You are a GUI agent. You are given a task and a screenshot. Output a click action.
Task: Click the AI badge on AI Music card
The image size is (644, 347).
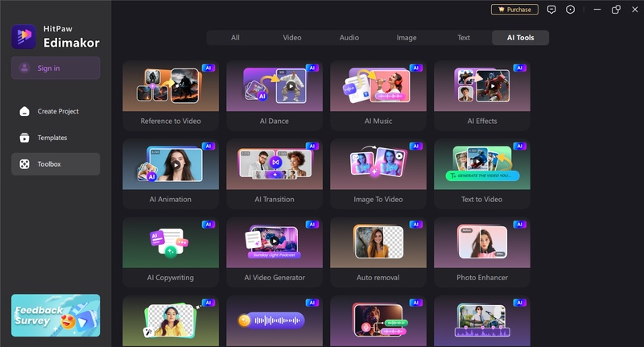pyautogui.click(x=416, y=68)
